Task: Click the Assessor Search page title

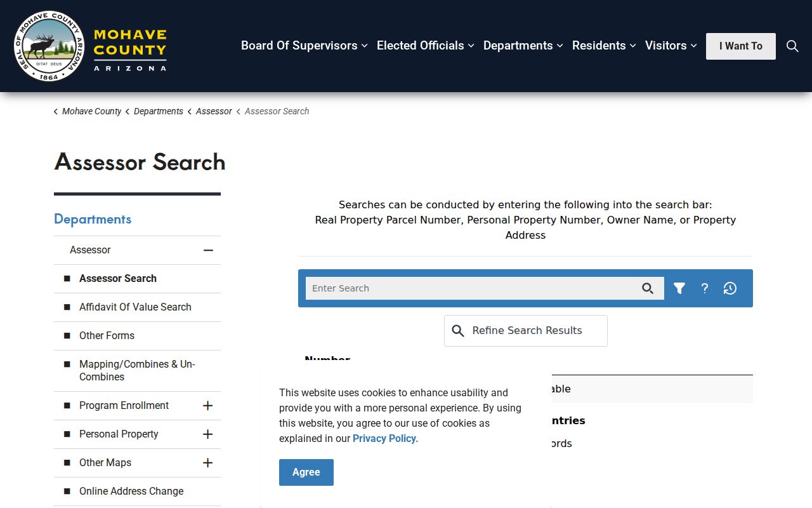Action: 140,162
